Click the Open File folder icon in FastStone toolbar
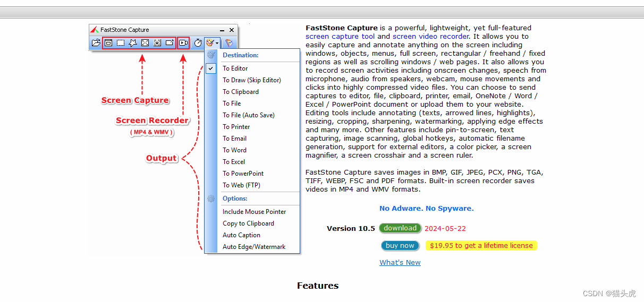 [x=96, y=43]
